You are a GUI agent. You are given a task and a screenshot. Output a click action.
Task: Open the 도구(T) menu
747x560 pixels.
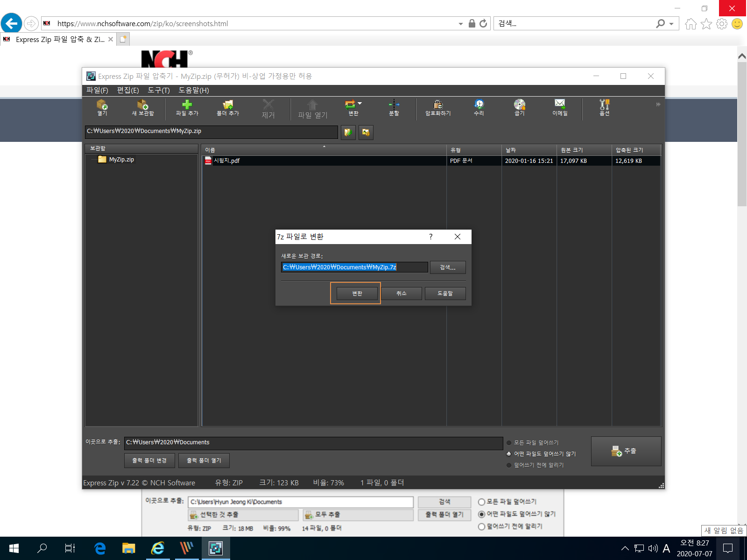click(x=159, y=90)
